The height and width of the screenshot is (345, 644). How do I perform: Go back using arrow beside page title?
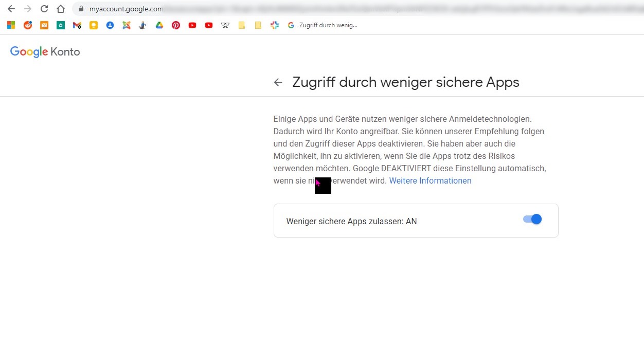tap(278, 82)
